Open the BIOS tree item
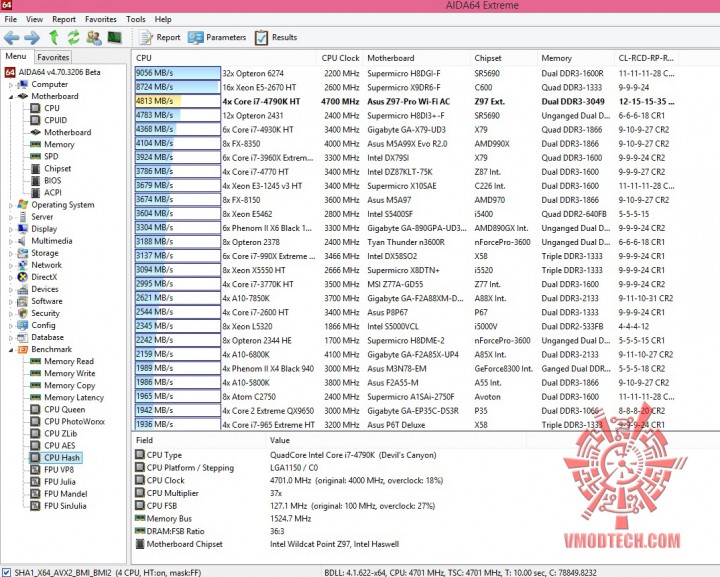This screenshot has height=577, width=720. click(x=46, y=180)
